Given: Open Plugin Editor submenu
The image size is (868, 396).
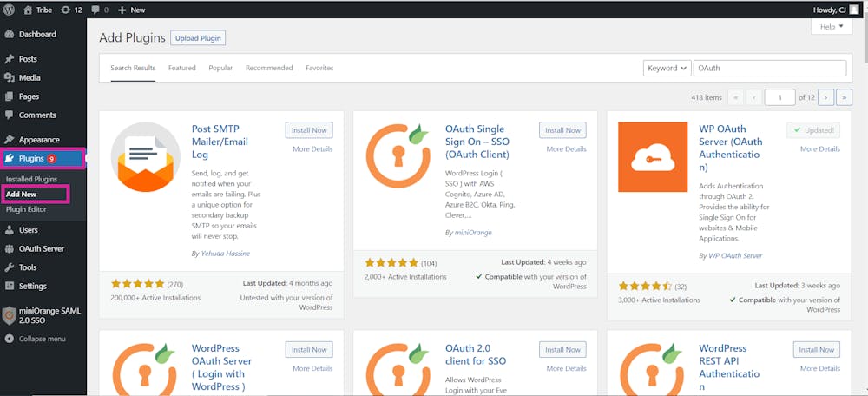Looking at the screenshot, I should (x=26, y=209).
